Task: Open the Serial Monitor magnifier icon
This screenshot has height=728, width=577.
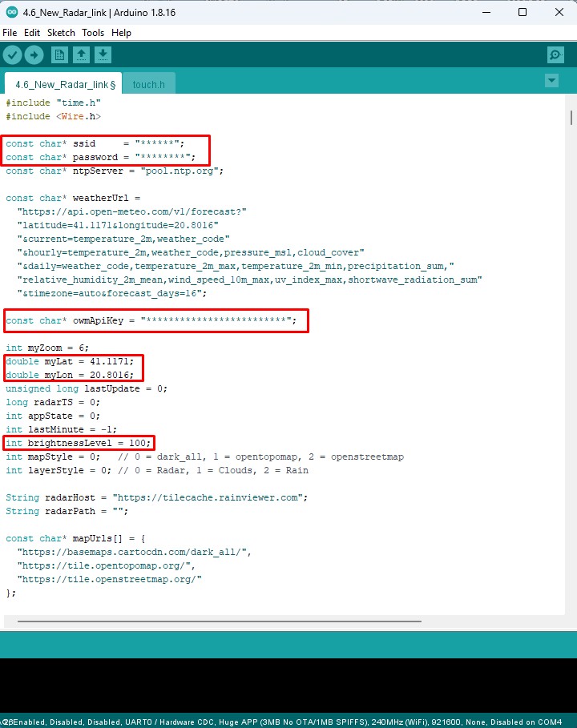Action: tap(555, 54)
